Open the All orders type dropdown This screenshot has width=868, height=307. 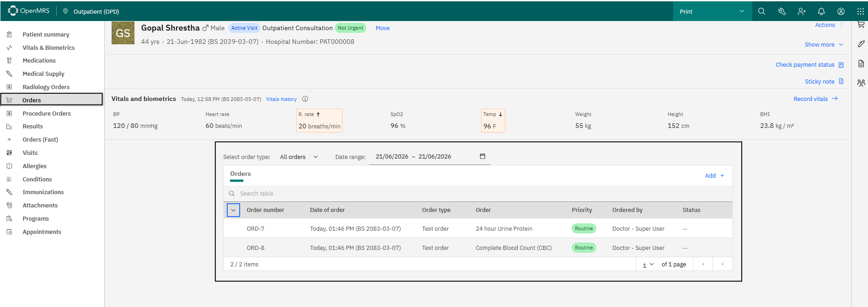(x=299, y=157)
